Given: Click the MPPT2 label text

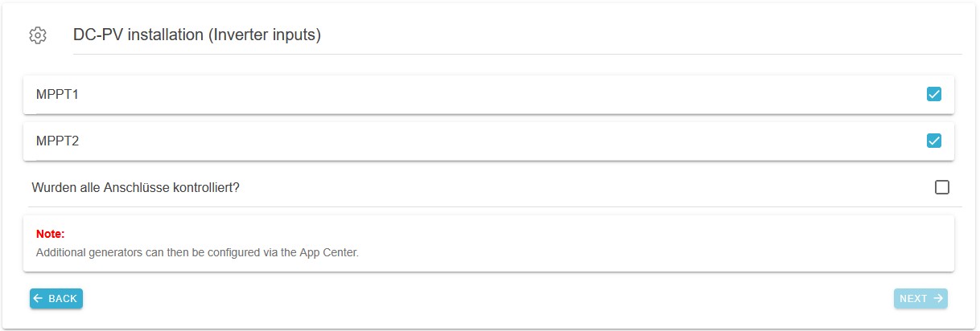Looking at the screenshot, I should coord(57,141).
